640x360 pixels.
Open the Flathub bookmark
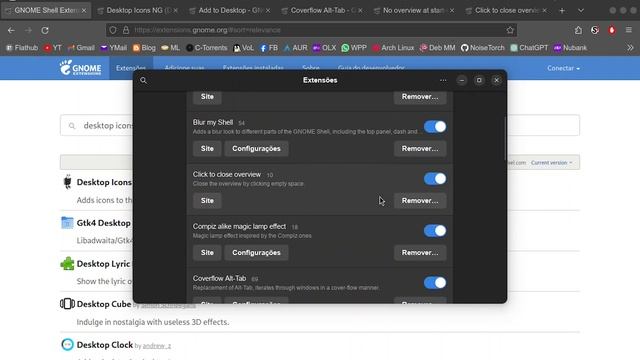coord(22,48)
